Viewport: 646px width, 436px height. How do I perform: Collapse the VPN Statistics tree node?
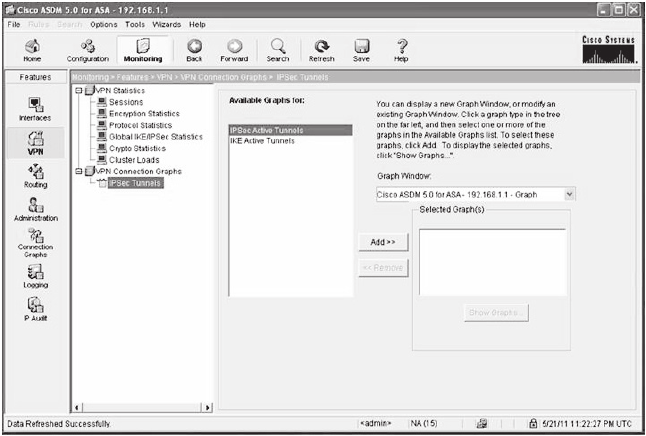coord(79,91)
